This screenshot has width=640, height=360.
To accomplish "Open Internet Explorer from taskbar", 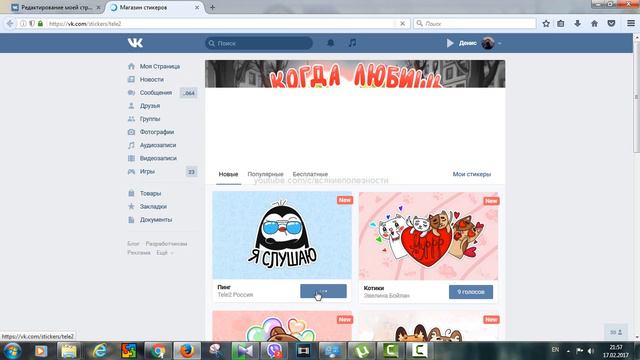I will click(100, 351).
